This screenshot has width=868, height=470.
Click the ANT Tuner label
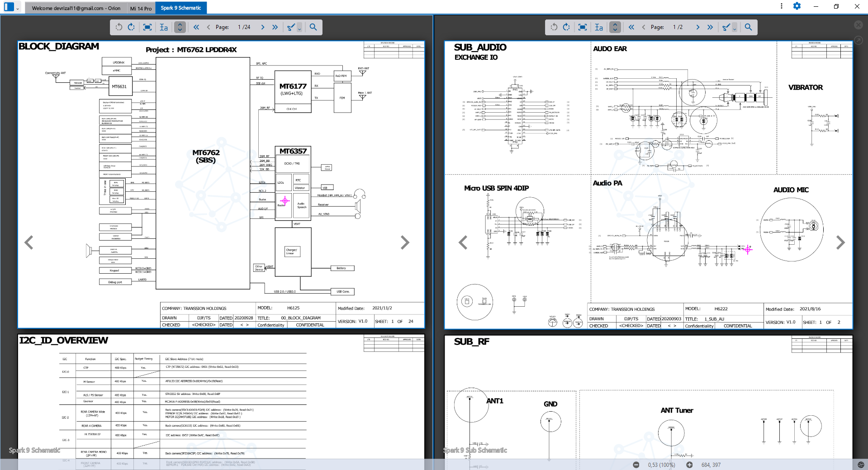(677, 410)
